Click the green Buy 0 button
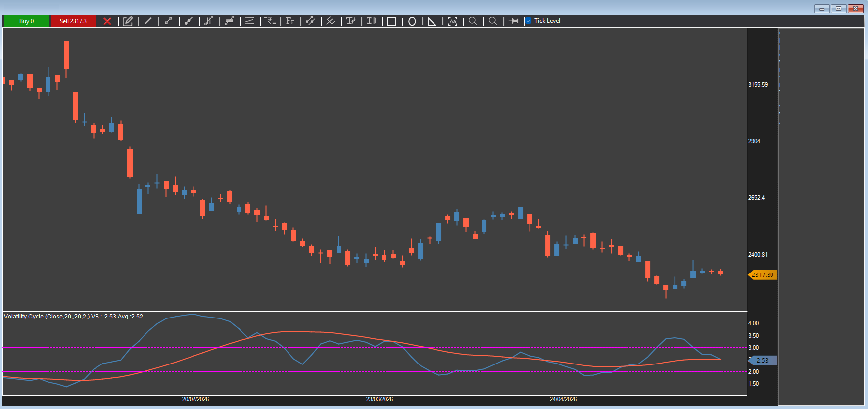 coord(26,21)
